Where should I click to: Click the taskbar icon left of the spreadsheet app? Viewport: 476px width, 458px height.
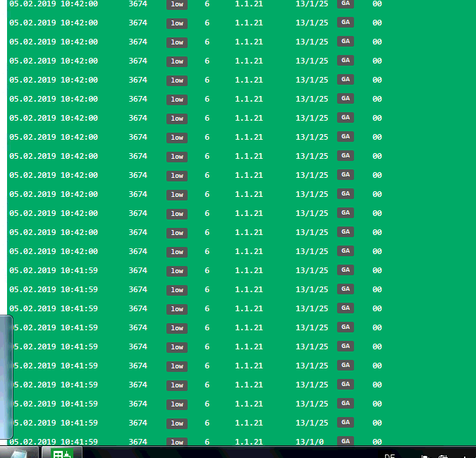(x=19, y=453)
